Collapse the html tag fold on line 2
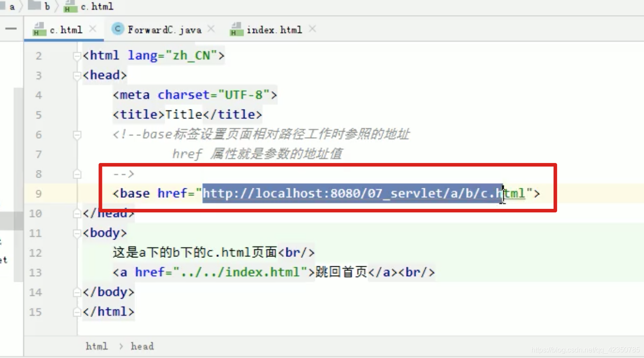This screenshot has width=644, height=358. (x=77, y=56)
